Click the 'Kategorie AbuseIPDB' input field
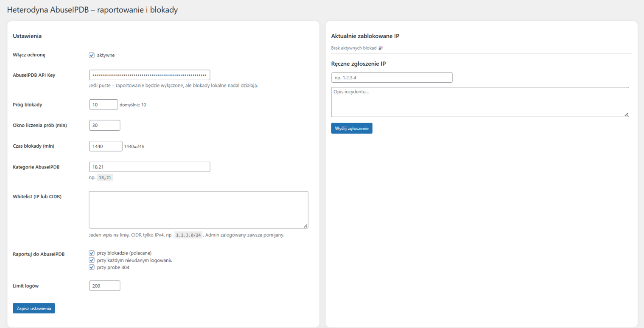This screenshot has width=644, height=328. 150,167
